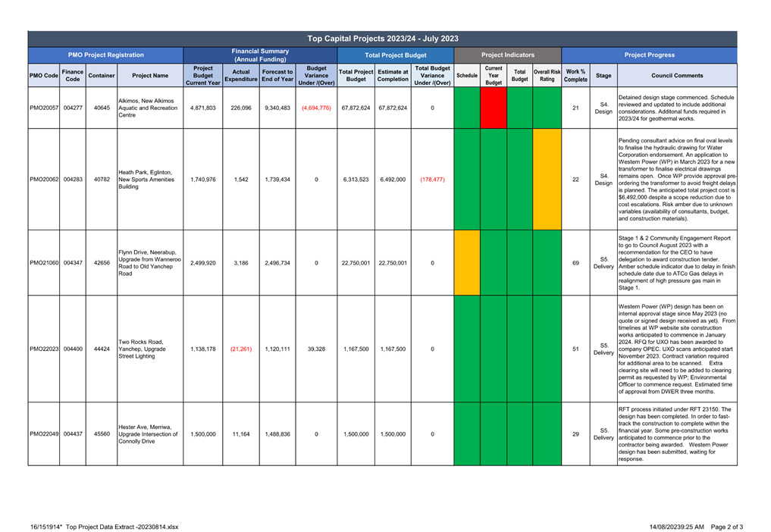Click finance code cell '004277'
This screenshot has height=532, width=771.
coord(73,108)
